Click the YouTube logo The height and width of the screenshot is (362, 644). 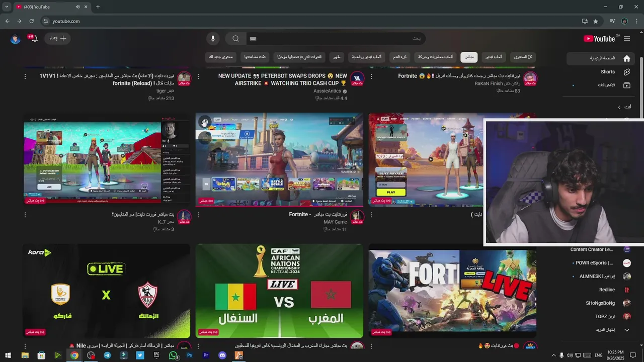click(599, 39)
